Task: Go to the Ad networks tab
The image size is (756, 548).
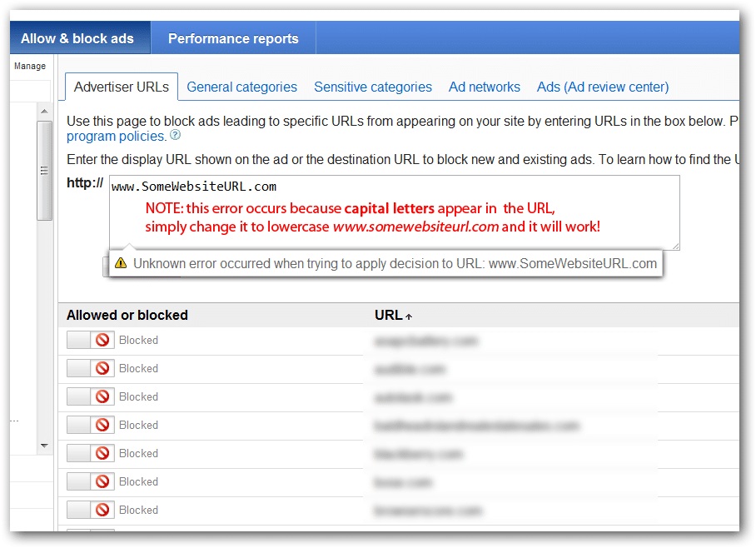Action: pyautogui.click(x=484, y=87)
